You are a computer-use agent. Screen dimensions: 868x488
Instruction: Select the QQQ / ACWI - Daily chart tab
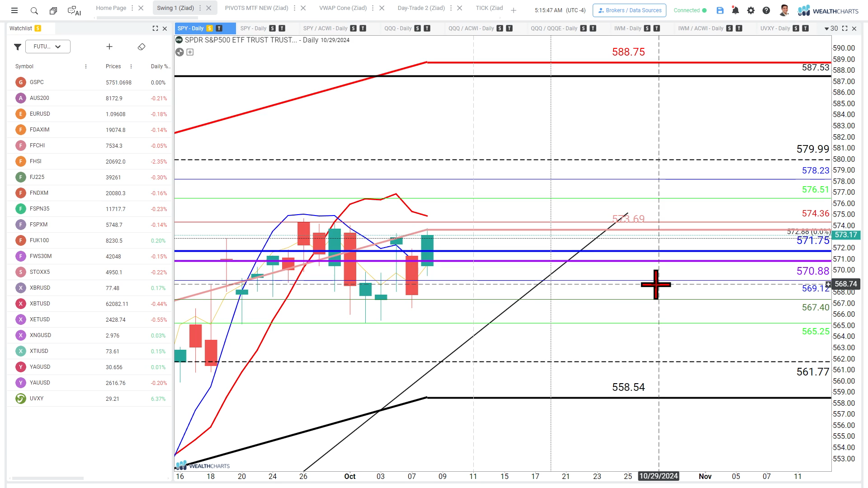pyautogui.click(x=471, y=28)
